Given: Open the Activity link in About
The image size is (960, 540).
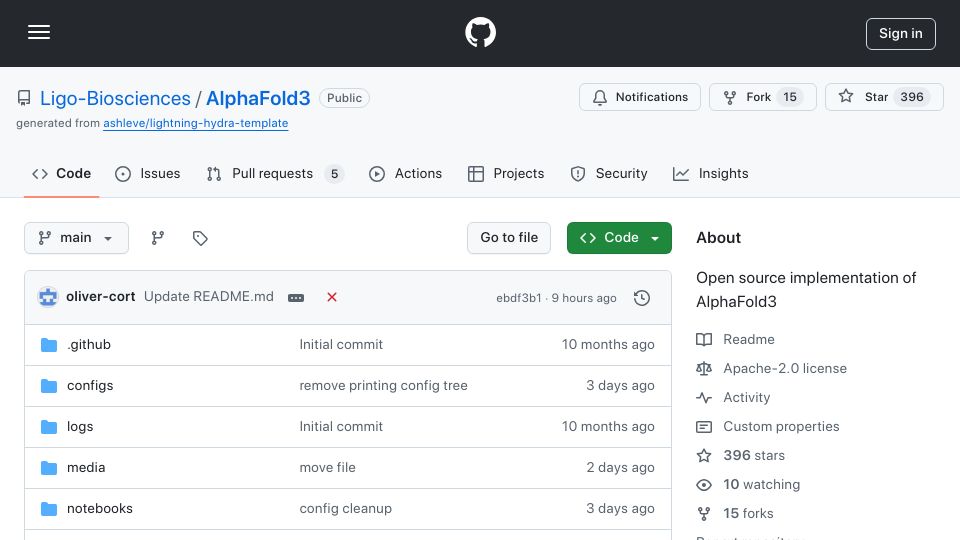Looking at the screenshot, I should [x=733, y=398].
